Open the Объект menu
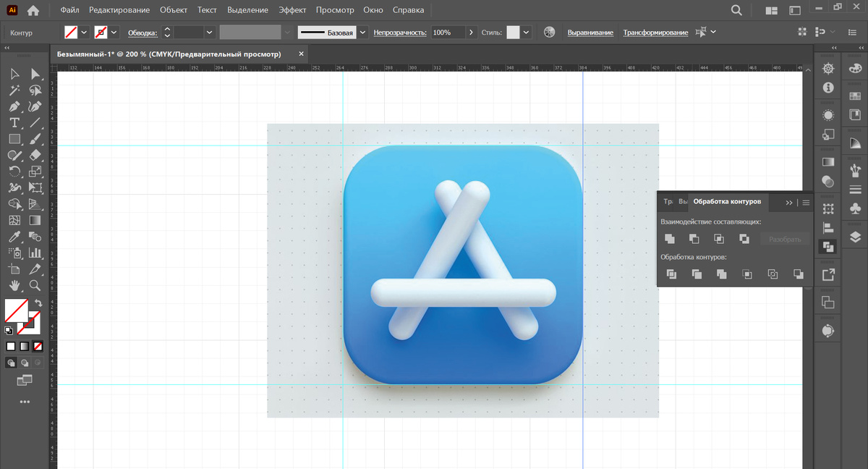 coord(173,10)
